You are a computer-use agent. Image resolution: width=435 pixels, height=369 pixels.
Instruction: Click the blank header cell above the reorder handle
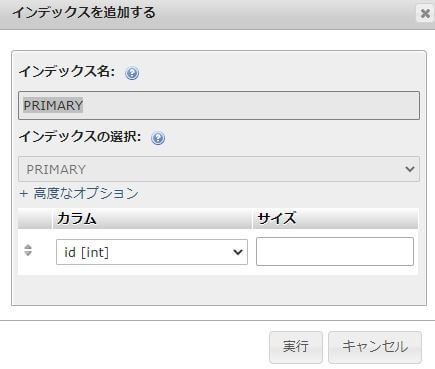click(x=35, y=219)
